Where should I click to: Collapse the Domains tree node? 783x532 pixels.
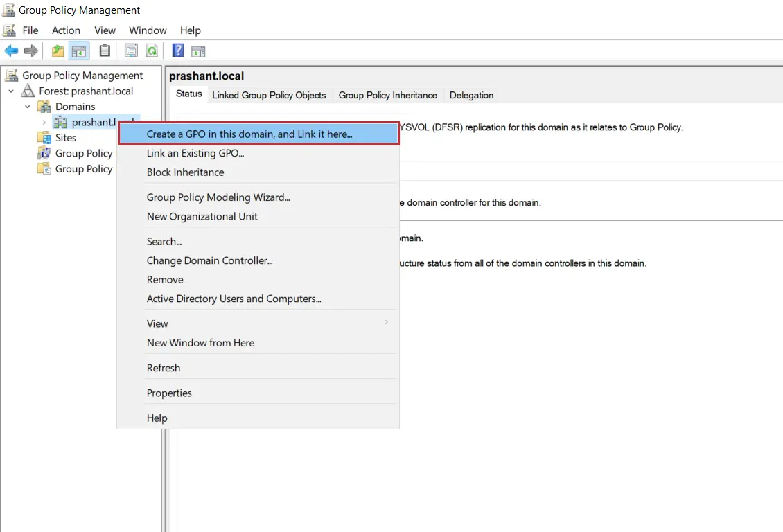coord(28,107)
